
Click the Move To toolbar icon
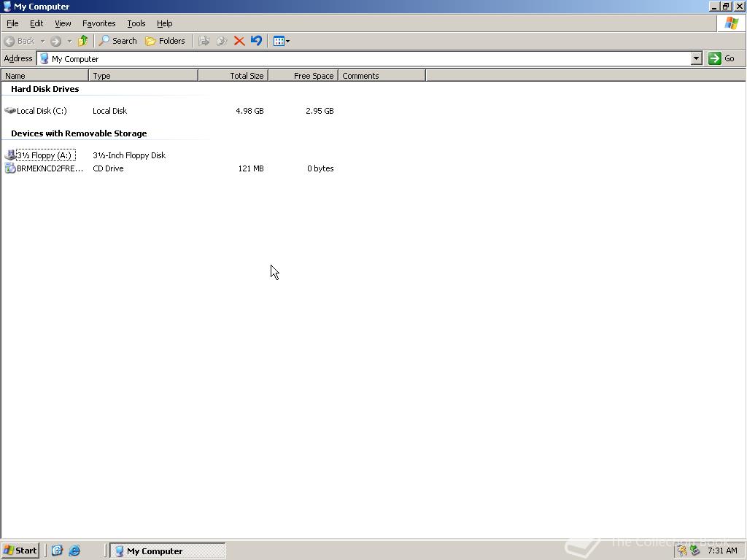pos(204,41)
